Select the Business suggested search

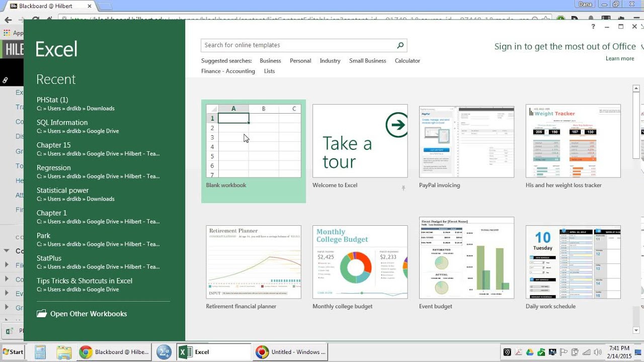coord(270,61)
